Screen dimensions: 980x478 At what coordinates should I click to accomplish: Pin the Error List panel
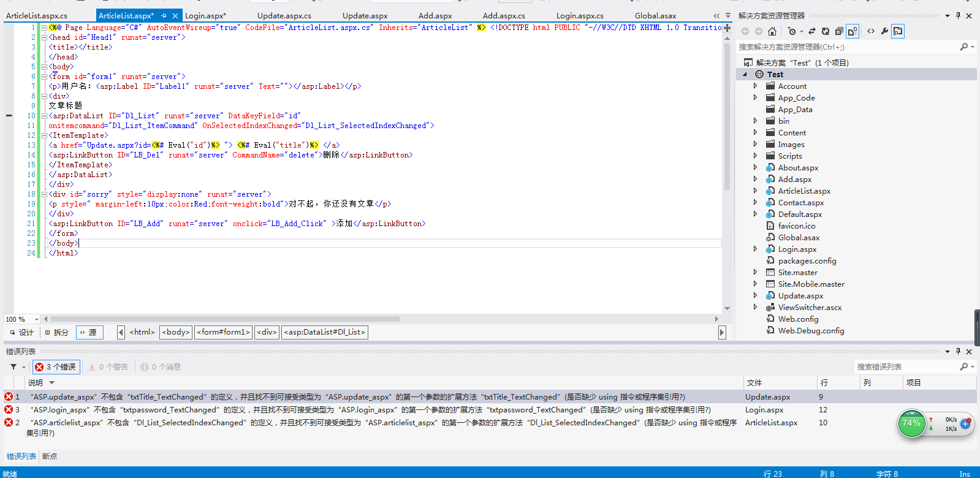tap(958, 351)
